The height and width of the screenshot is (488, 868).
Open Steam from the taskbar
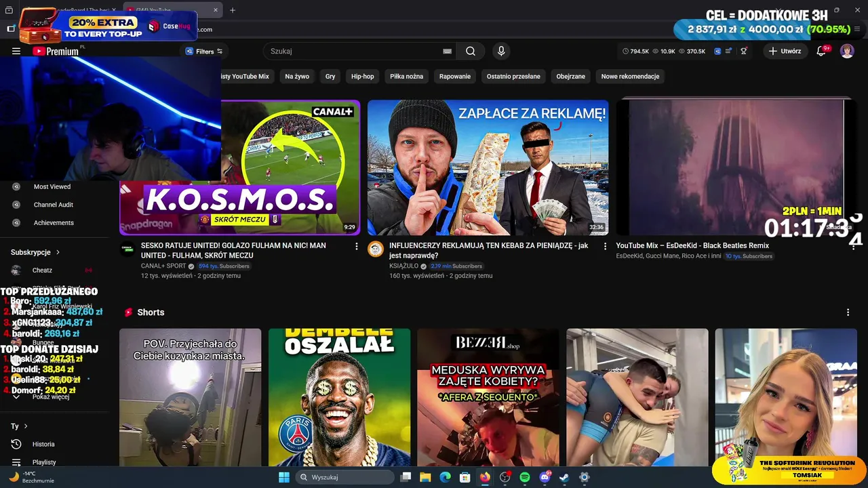point(564,477)
